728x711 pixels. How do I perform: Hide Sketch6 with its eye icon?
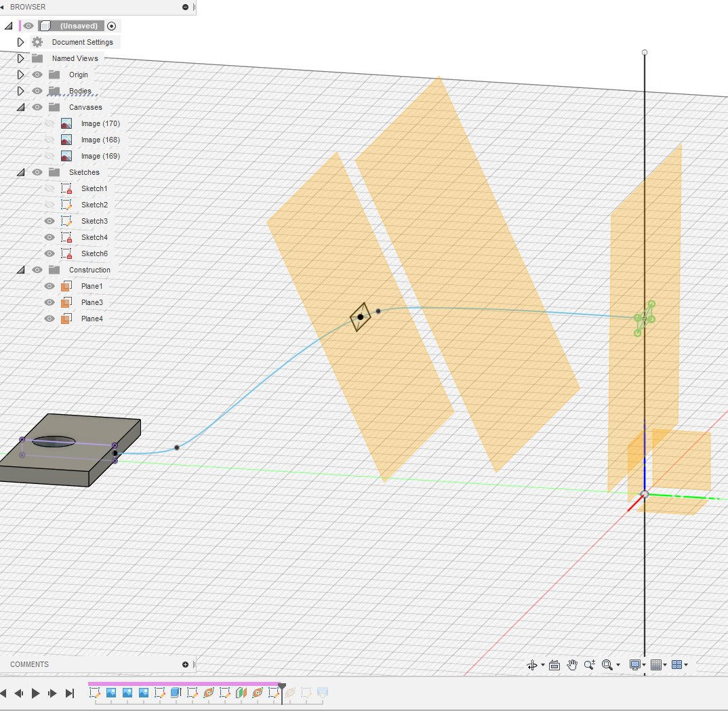pyautogui.click(x=49, y=253)
